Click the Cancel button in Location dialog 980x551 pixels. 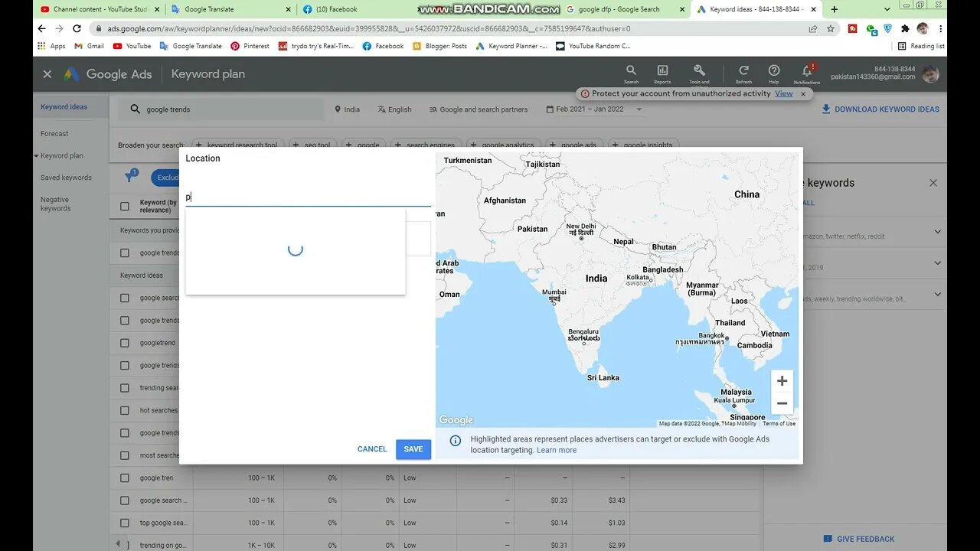[x=372, y=449]
